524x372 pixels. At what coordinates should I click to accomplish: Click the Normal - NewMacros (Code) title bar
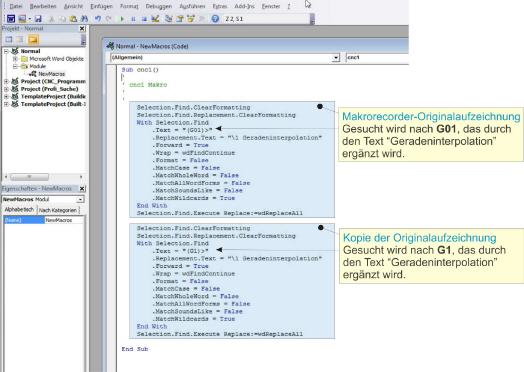click(257, 46)
